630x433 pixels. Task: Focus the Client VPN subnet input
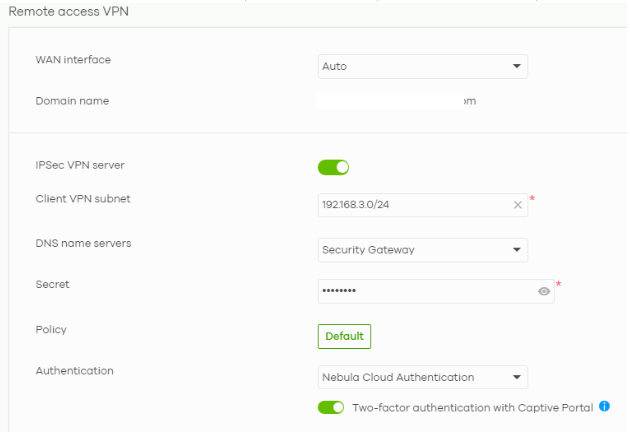[x=410, y=205]
